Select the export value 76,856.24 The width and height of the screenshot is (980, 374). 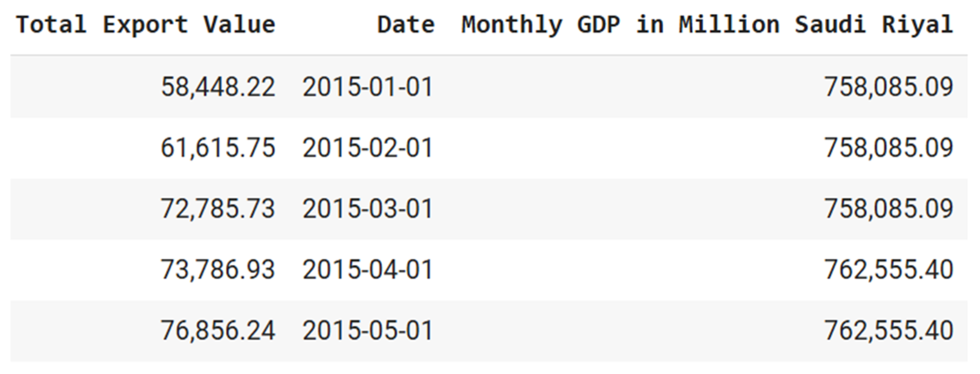218,330
